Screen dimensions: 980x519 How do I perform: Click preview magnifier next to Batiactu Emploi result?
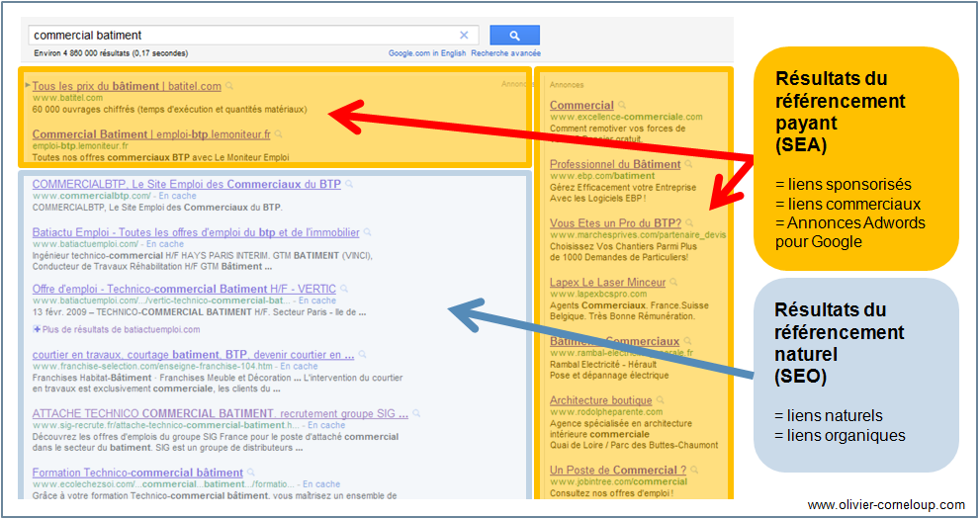(368, 233)
